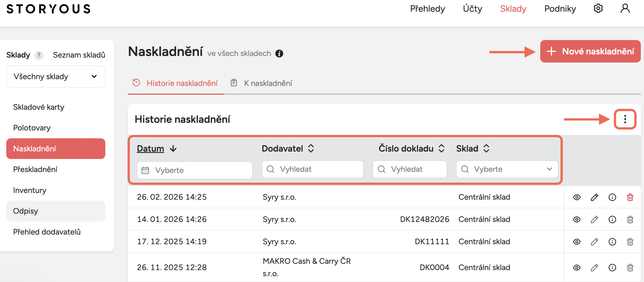View the DK11111 entry with the eye icon
This screenshot has width=644, height=282.
(576, 242)
